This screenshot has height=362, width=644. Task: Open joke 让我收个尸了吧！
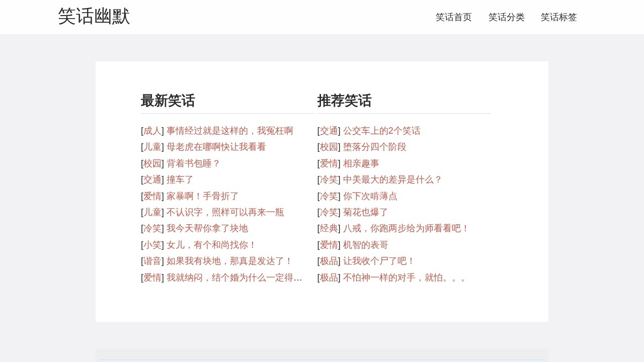coord(379,261)
